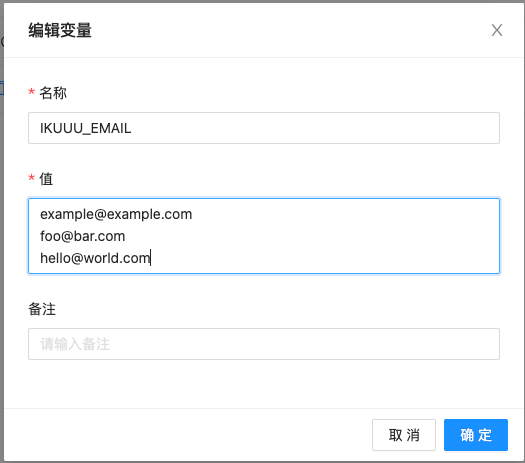525x463 pixels.
Task: Focus the 名称 input field
Action: click(x=264, y=128)
